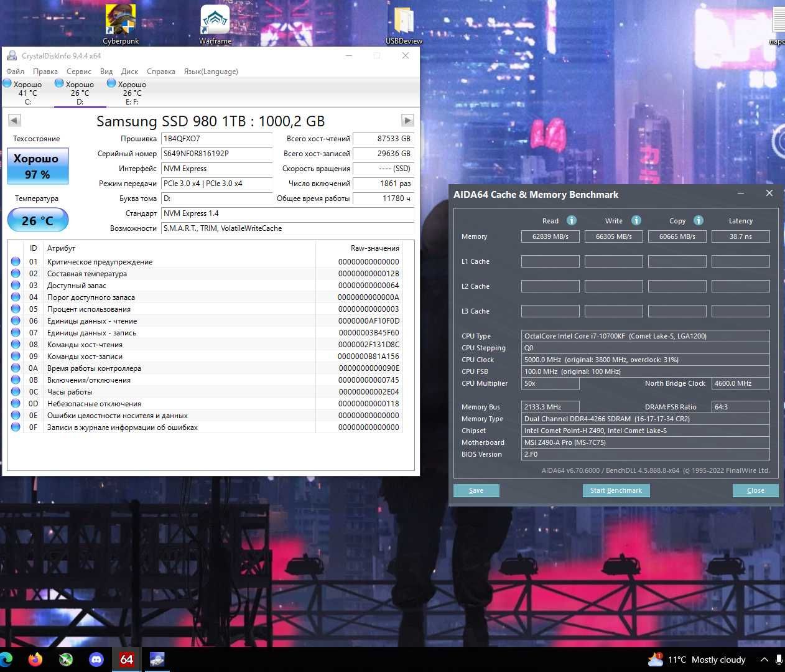Screen dimensions: 785x672
Task: Click the status circle for attribute 05
Action: point(16,309)
